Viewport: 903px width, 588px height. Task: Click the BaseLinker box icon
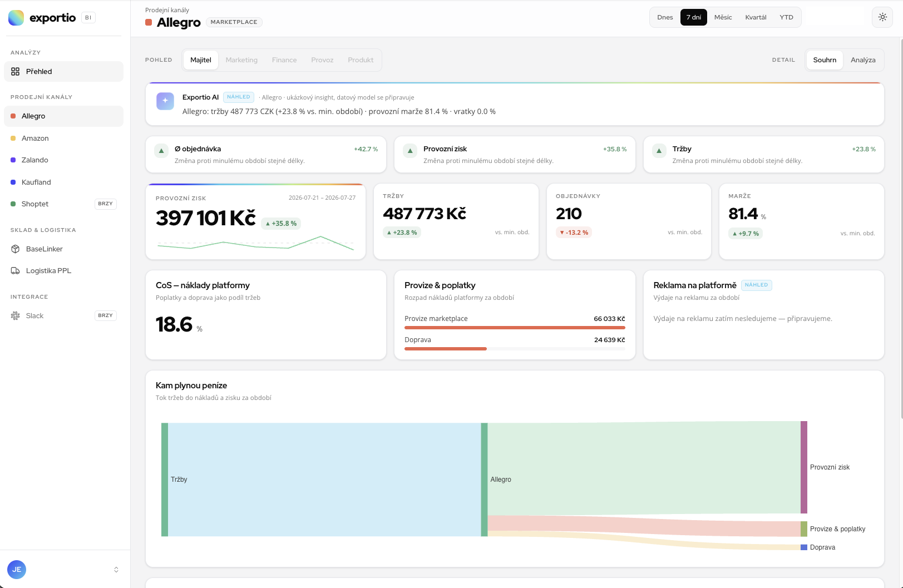tap(16, 249)
